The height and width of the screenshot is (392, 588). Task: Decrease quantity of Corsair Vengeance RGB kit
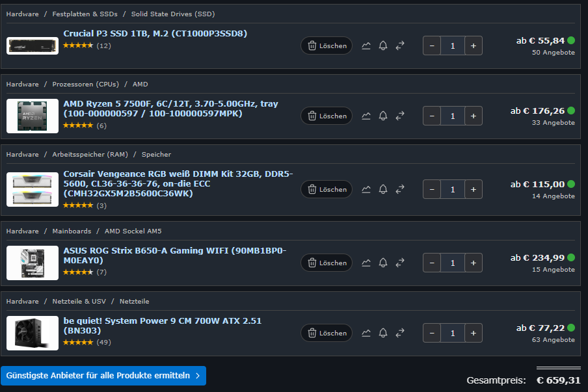(x=432, y=189)
